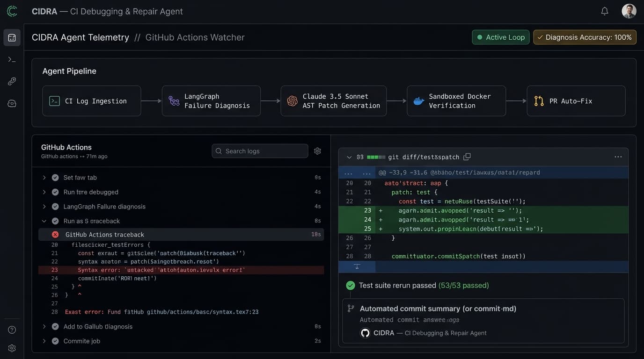644x359 pixels.
Task: Click the expand-lines icon under diff
Action: tap(357, 266)
